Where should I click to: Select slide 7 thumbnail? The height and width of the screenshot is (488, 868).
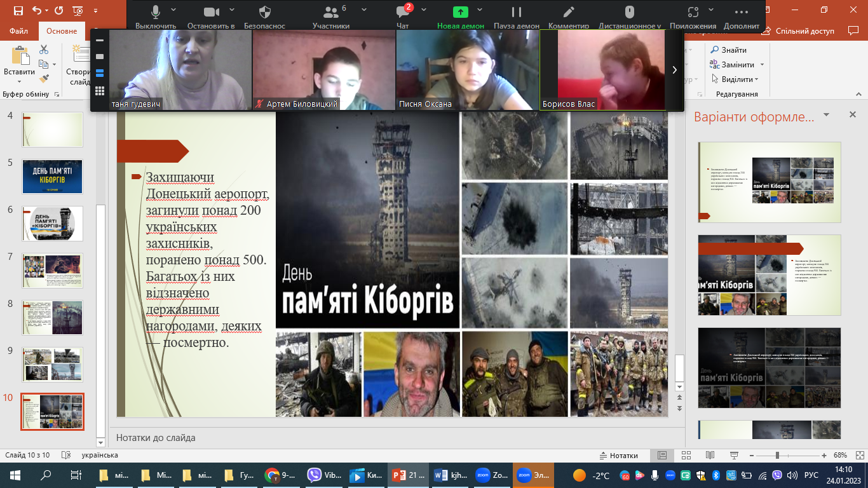[52, 270]
